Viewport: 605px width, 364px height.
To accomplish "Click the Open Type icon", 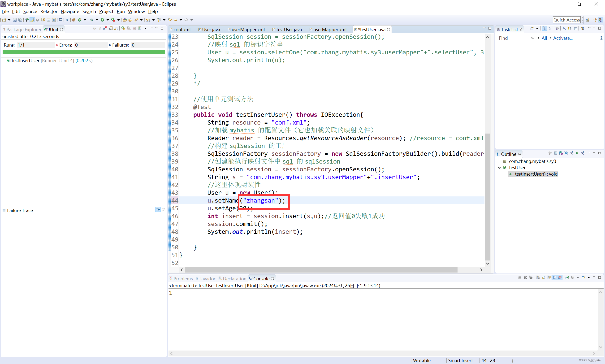I will coord(125,20).
